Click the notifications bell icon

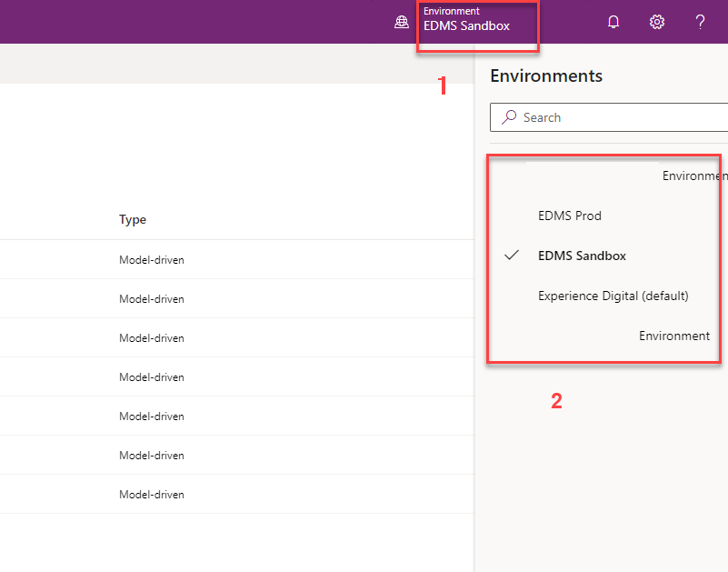(613, 23)
